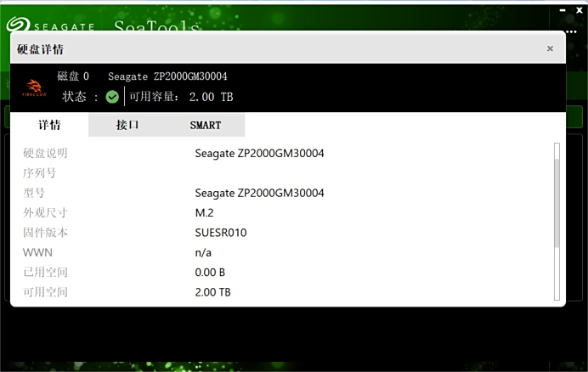Screen dimensions: 588x372
Task: Click the 可用空间 row value 2.00 TB
Action: pos(212,292)
